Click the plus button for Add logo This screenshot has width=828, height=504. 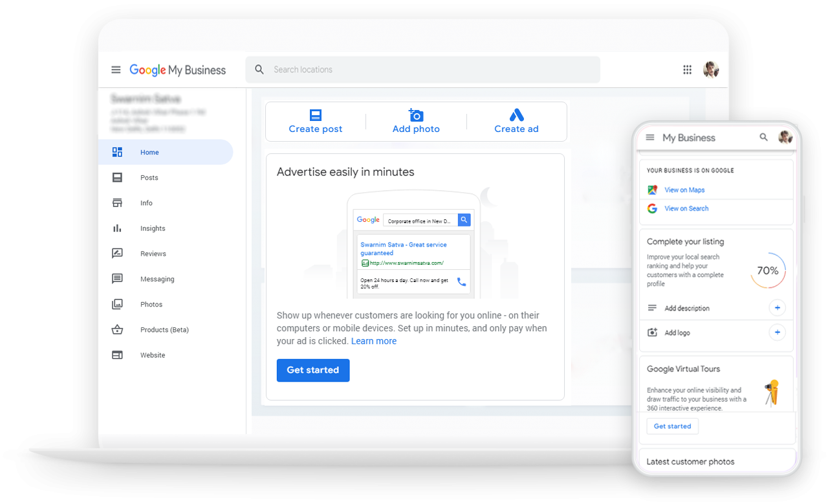point(778,333)
